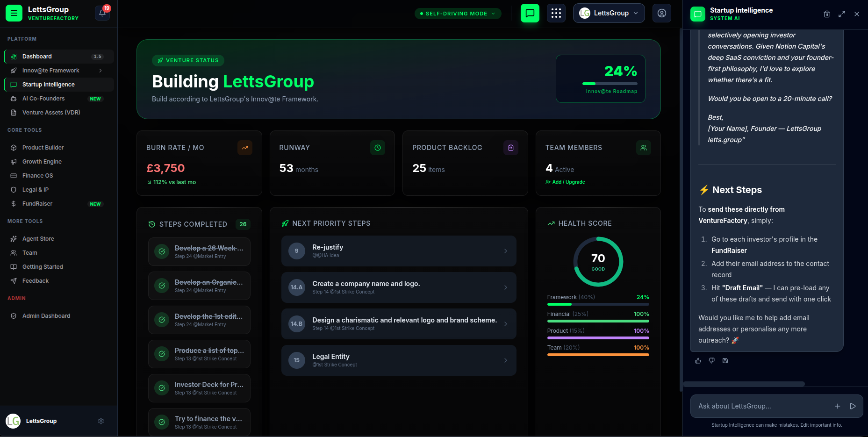Click the team members people icon

coord(644,148)
